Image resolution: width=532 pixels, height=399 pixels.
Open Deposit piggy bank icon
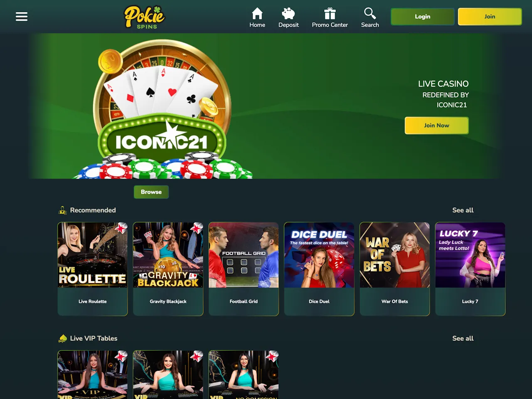(288, 13)
